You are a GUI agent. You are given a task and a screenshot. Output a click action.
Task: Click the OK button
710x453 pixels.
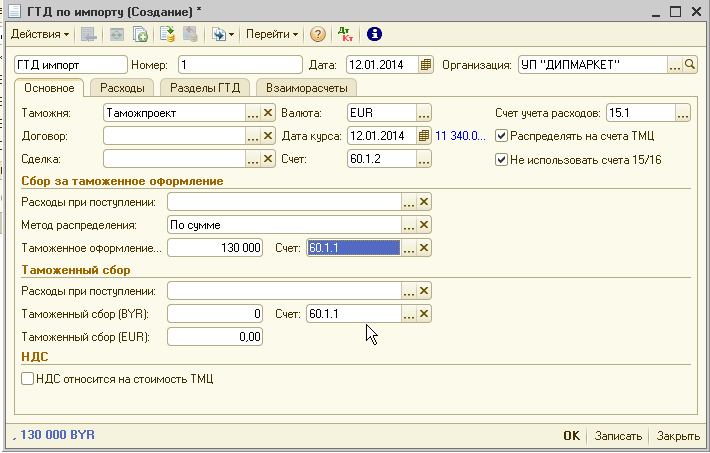point(571,437)
